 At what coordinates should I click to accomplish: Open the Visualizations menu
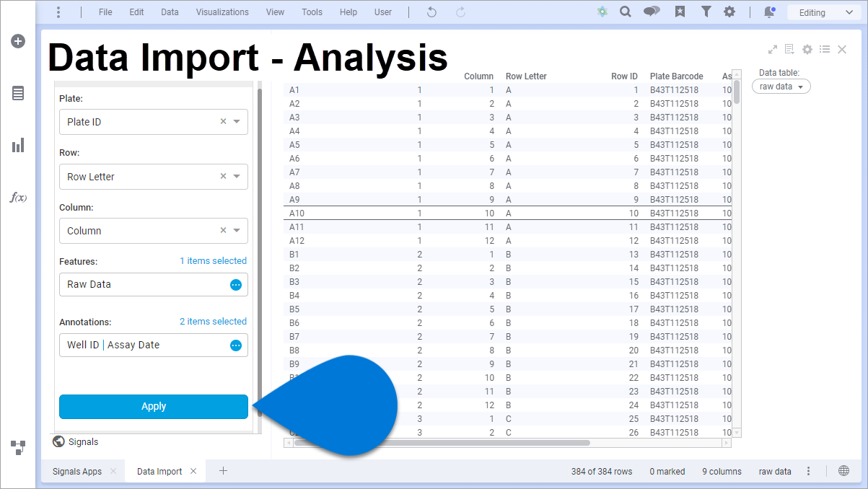coord(222,12)
